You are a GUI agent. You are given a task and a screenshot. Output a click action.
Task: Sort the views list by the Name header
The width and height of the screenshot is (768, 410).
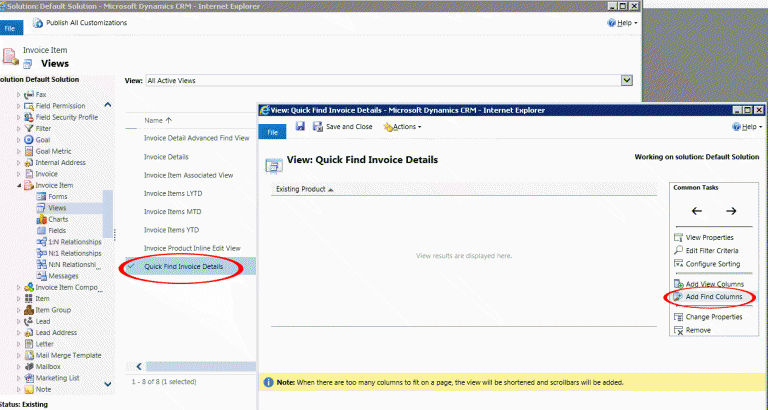(x=158, y=121)
